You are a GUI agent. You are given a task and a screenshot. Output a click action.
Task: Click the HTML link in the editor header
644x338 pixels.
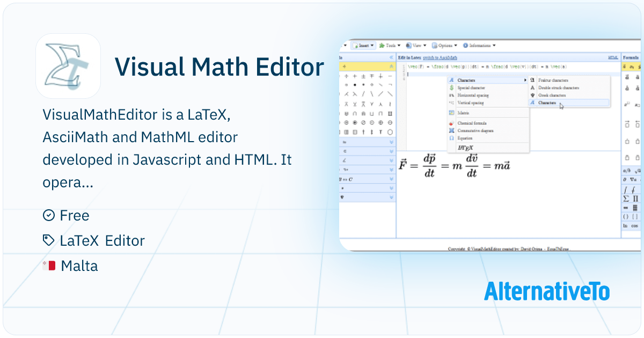612,57
